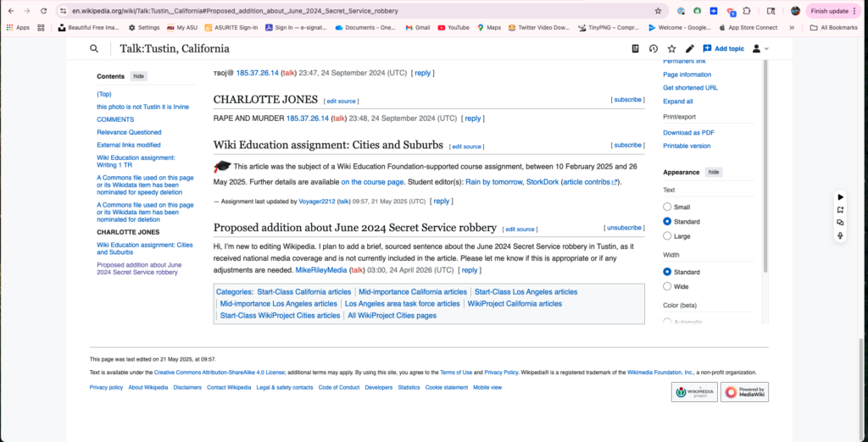Click the browser back arrow
The height and width of the screenshot is (442, 868).
[x=11, y=10]
